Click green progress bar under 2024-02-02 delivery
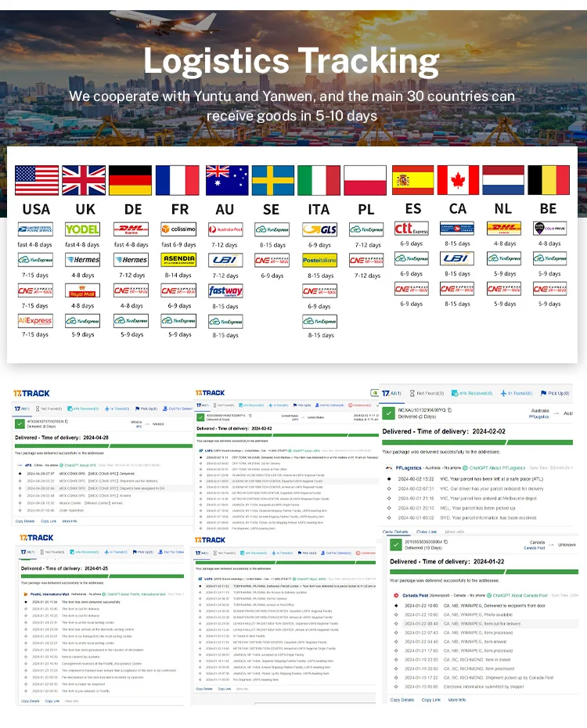587x728 pixels. (477, 442)
